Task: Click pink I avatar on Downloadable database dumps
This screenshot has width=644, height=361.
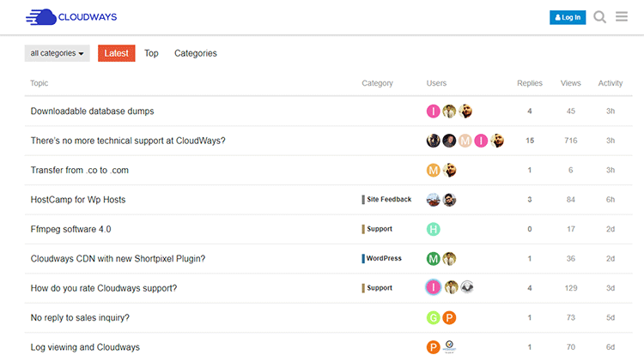Action: pyautogui.click(x=433, y=111)
